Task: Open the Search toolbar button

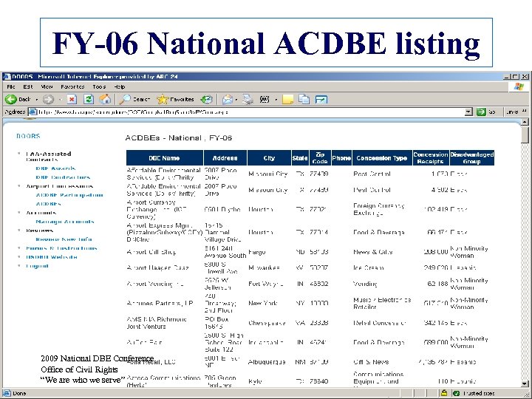Action: coord(134,99)
